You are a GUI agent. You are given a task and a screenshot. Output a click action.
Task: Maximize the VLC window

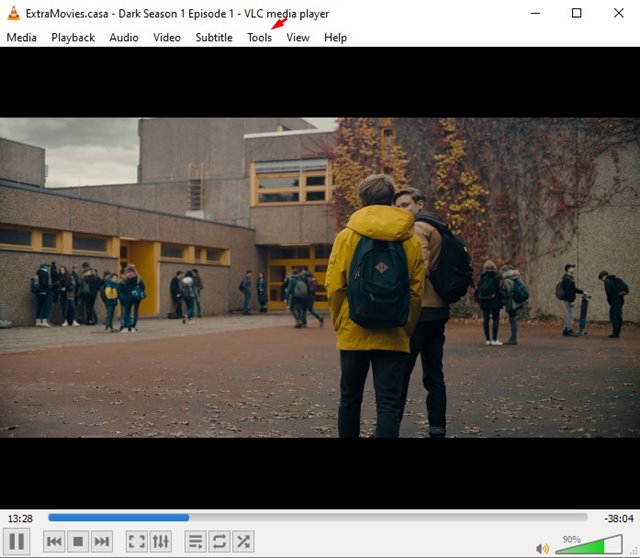[x=576, y=13]
